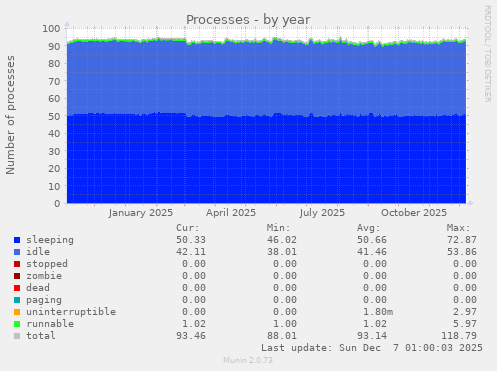Click the 'dead' legend label

pyautogui.click(x=38, y=288)
